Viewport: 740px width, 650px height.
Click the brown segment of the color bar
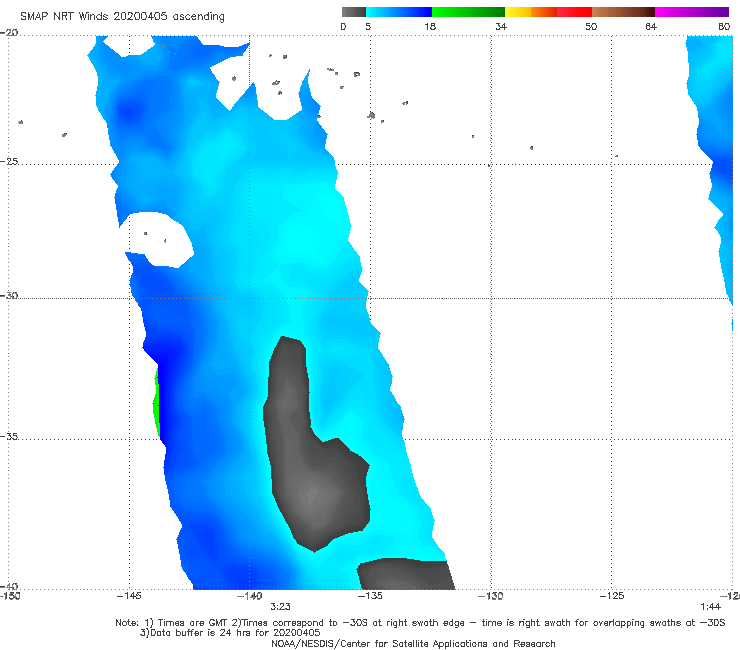pos(623,12)
